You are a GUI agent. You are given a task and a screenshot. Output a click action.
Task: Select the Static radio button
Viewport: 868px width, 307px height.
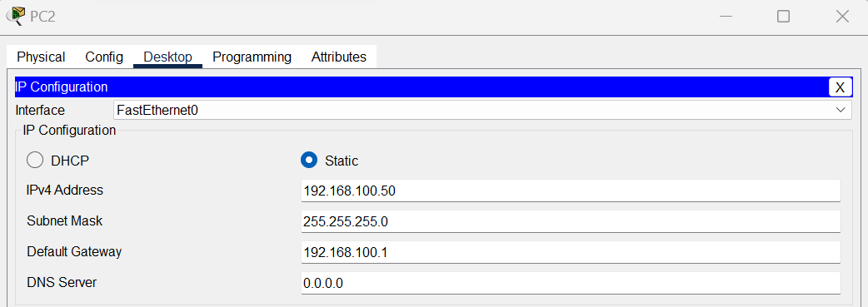click(x=309, y=161)
